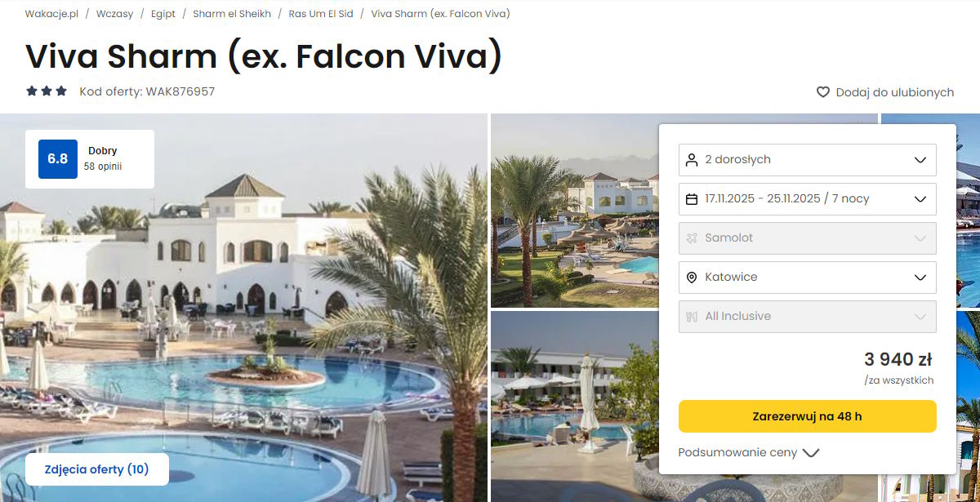Image resolution: width=980 pixels, height=502 pixels.
Task: Click the three-star hotel rating icons
Action: (47, 91)
